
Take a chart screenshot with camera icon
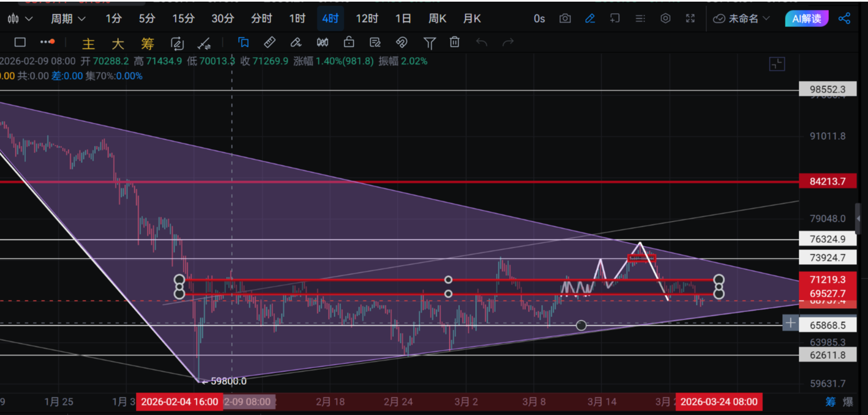[x=565, y=19]
